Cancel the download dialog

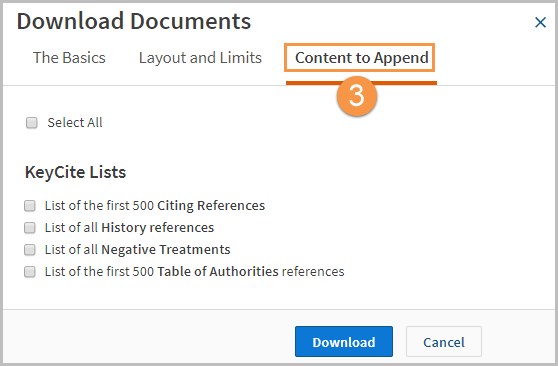point(444,342)
